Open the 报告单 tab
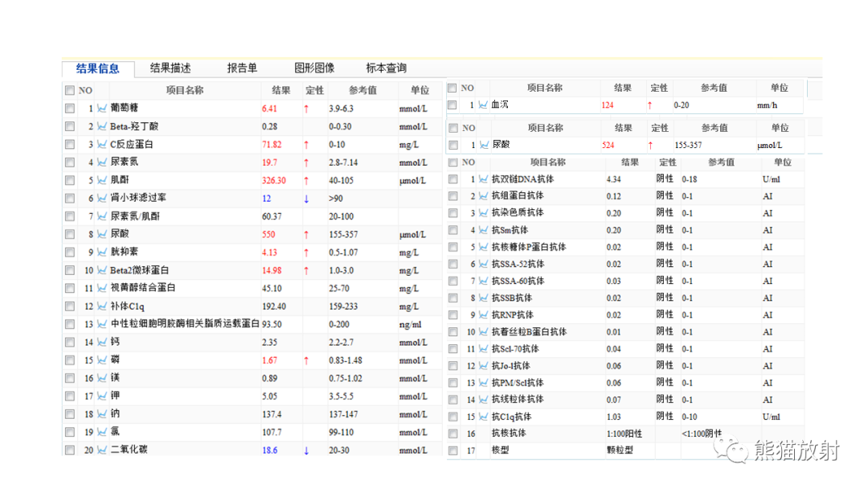Image resolution: width=868 pixels, height=489 pixels. click(x=243, y=68)
